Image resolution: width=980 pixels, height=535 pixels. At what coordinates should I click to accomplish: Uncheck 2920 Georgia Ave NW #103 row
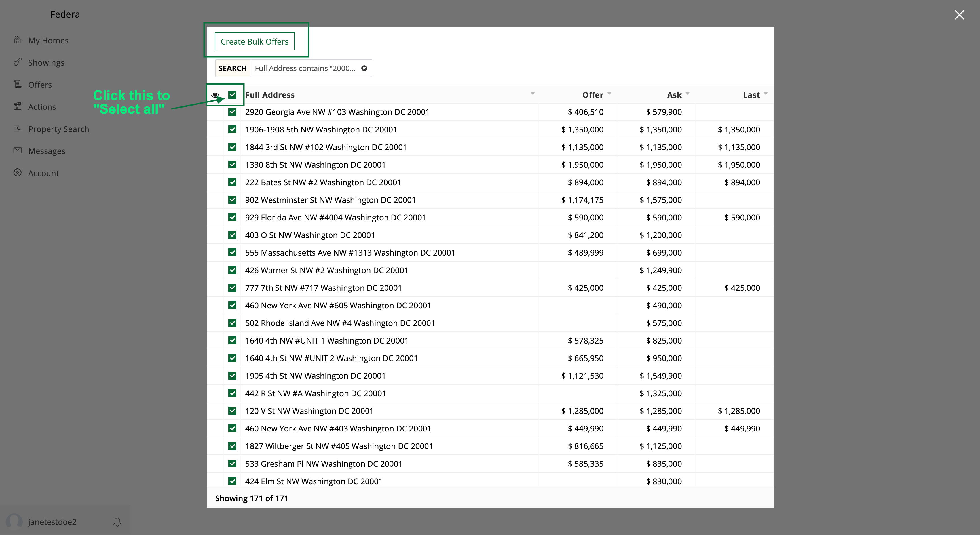tap(232, 112)
